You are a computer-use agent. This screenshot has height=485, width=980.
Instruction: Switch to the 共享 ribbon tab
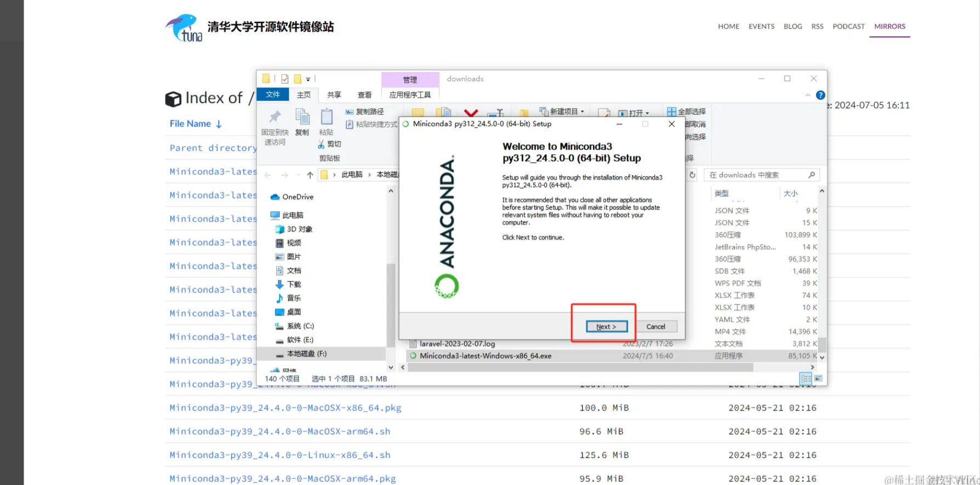point(334,95)
